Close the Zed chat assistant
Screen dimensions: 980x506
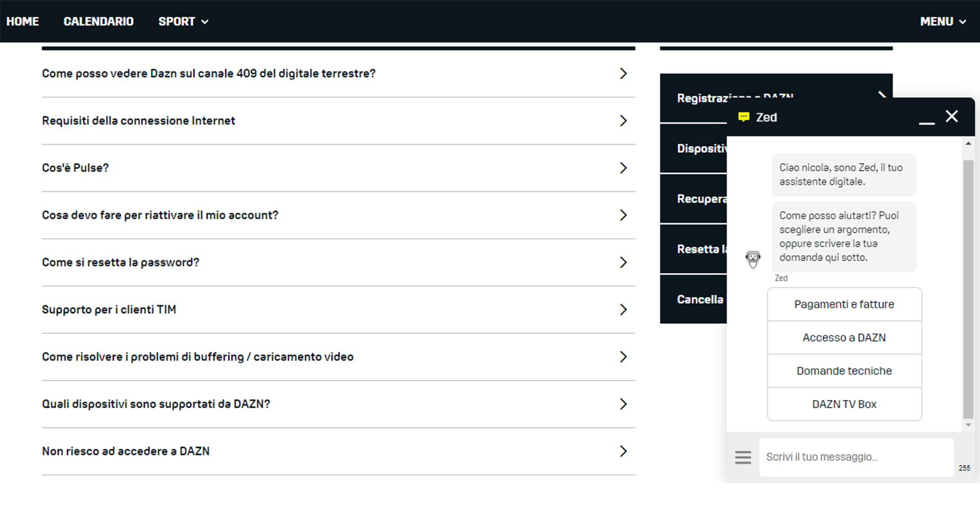tap(951, 116)
